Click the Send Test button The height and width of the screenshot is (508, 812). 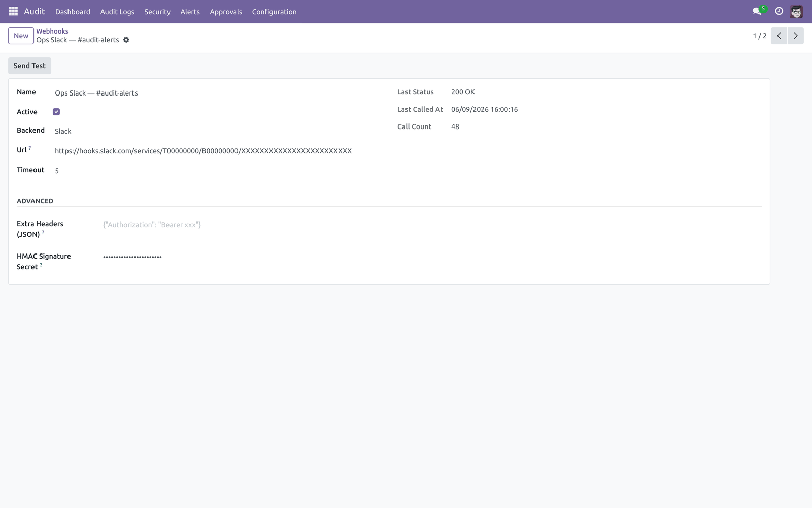[29, 66]
